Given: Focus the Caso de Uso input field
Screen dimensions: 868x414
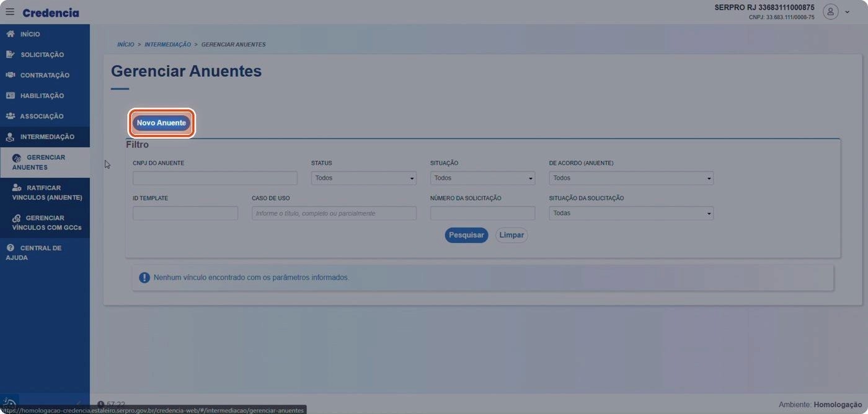Looking at the screenshot, I should point(334,213).
